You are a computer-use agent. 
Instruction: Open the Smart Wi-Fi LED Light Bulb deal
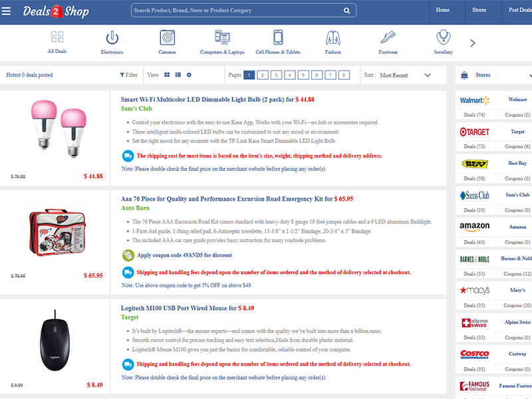pyautogui.click(x=217, y=99)
